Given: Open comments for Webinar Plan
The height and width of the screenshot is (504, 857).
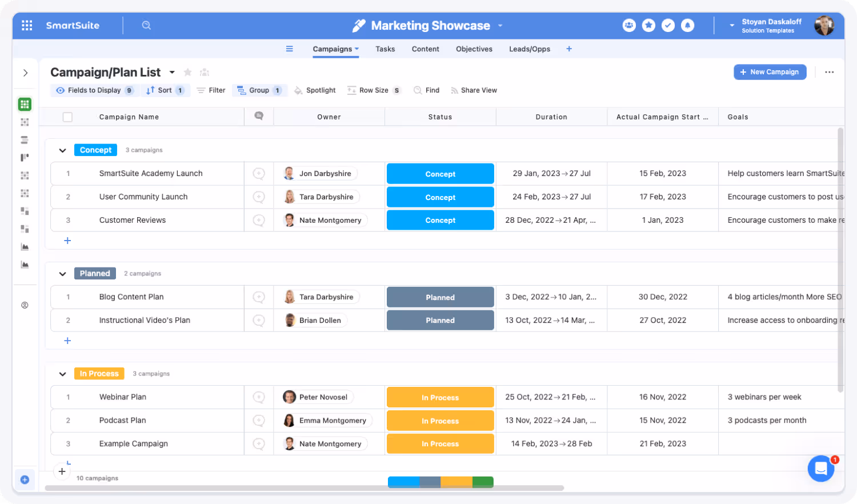Looking at the screenshot, I should pyautogui.click(x=259, y=397).
